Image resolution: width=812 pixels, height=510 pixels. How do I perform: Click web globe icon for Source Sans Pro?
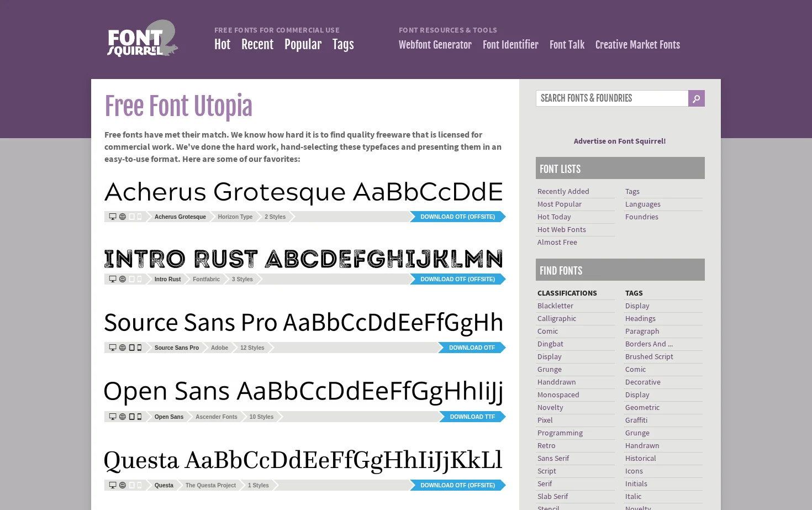(123, 348)
